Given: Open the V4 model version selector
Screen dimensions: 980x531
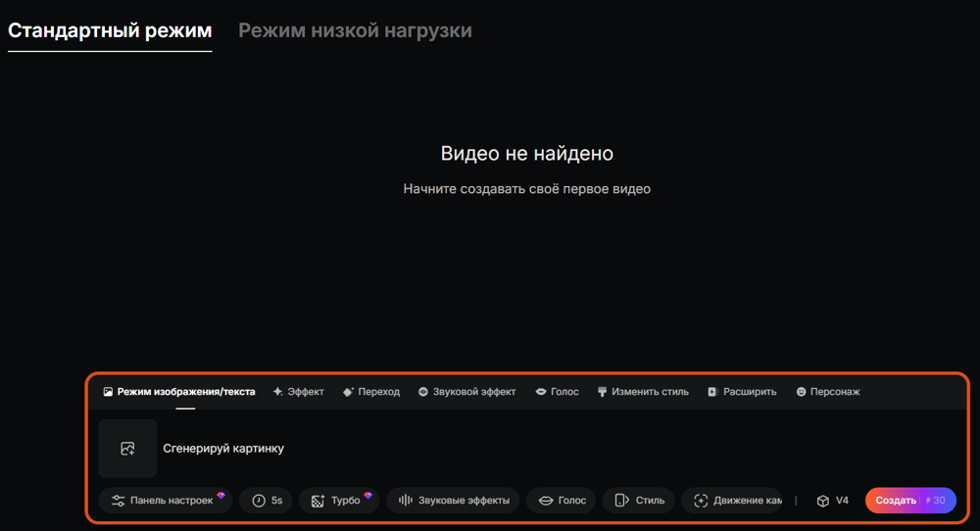Looking at the screenshot, I should pyautogui.click(x=832, y=501).
